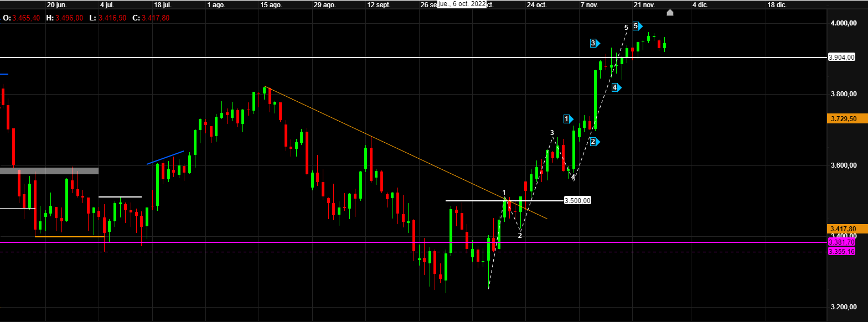Click the 4.000,00 price axis label

(843, 23)
